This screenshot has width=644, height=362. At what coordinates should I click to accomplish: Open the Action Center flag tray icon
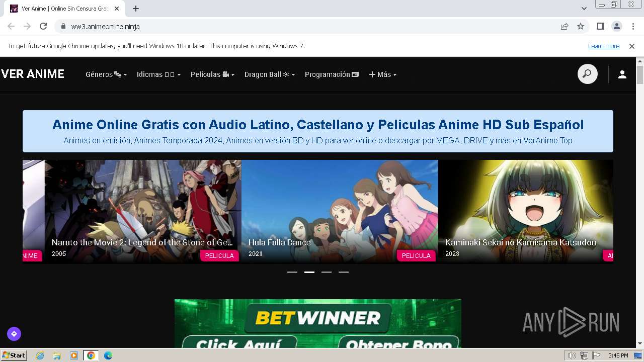point(596,355)
